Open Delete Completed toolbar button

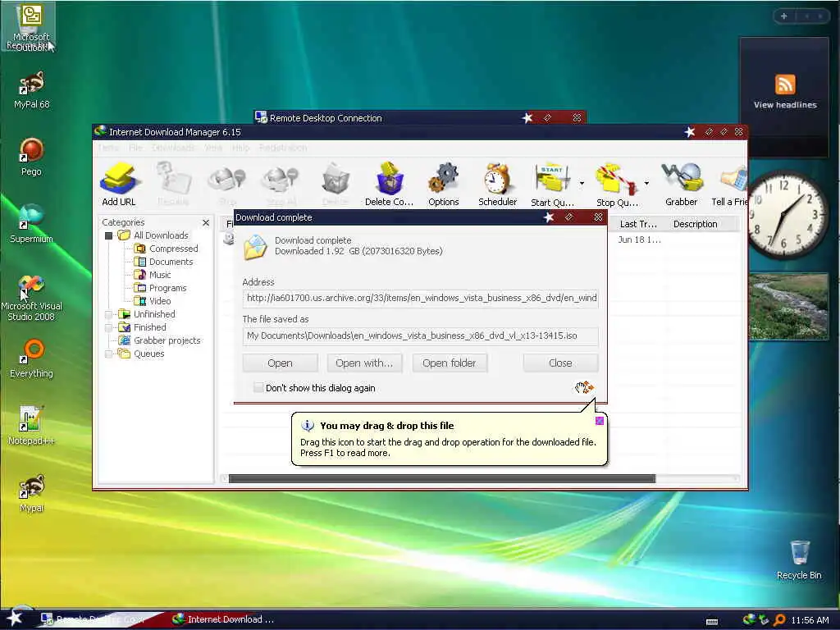click(x=389, y=184)
